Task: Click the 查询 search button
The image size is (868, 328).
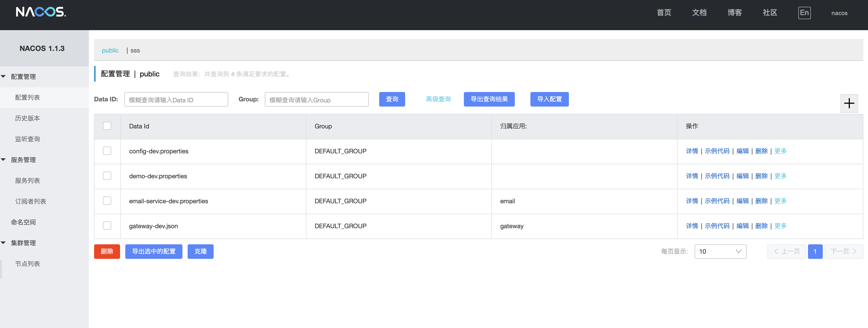Action: pos(392,99)
